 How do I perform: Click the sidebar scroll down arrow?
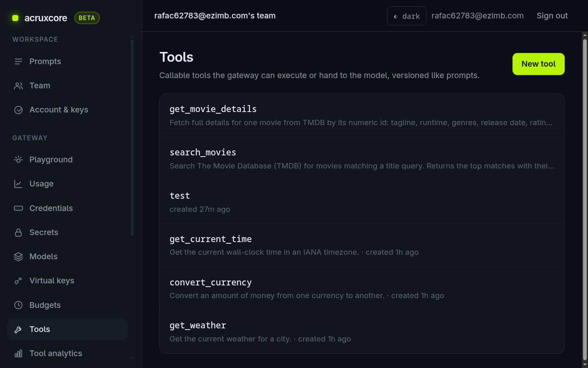coord(132,358)
